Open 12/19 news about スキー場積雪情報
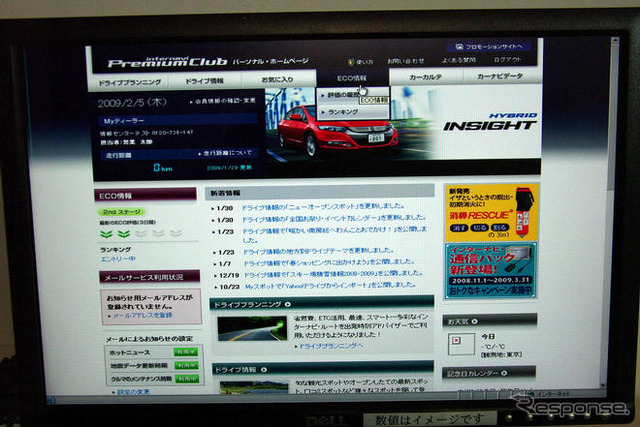 click(x=333, y=274)
